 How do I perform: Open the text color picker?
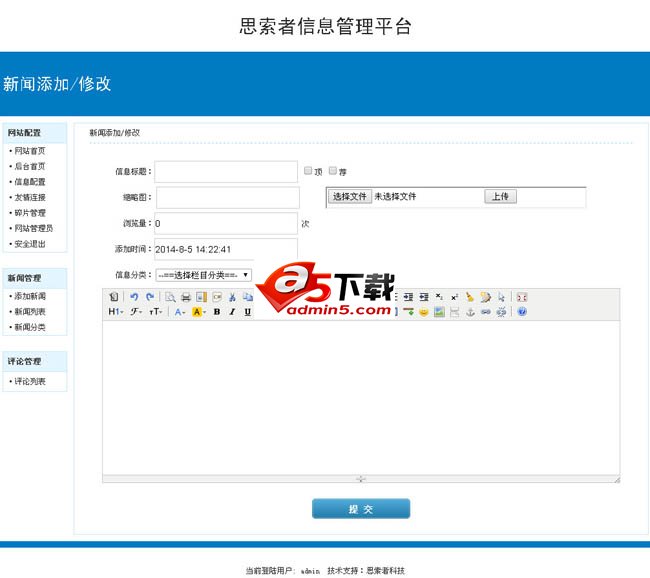click(x=179, y=312)
